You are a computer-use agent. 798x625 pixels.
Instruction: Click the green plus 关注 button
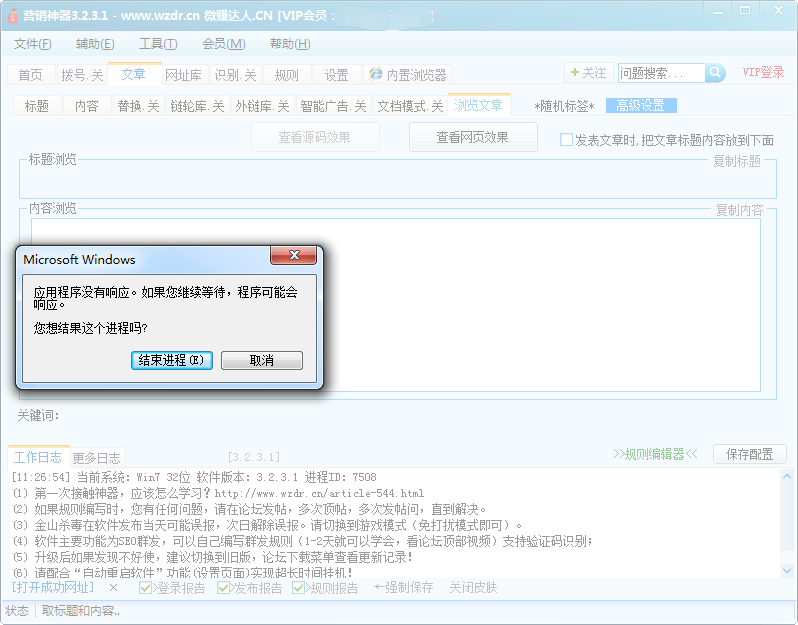point(588,73)
